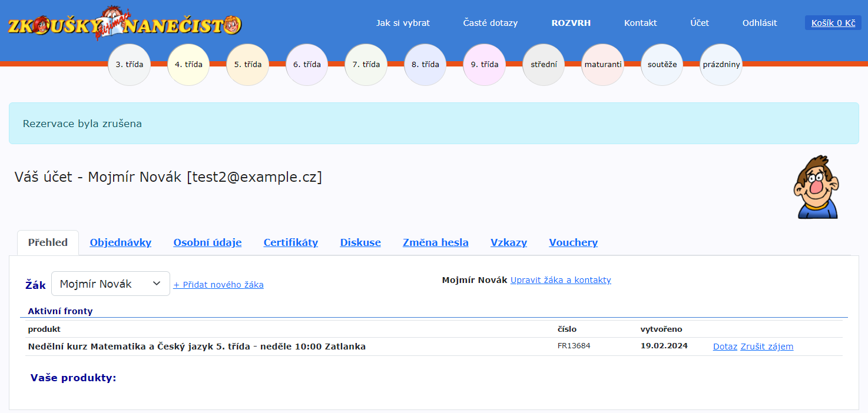Open the 5. třída category bubble
The height and width of the screenshot is (413, 868).
(x=248, y=65)
